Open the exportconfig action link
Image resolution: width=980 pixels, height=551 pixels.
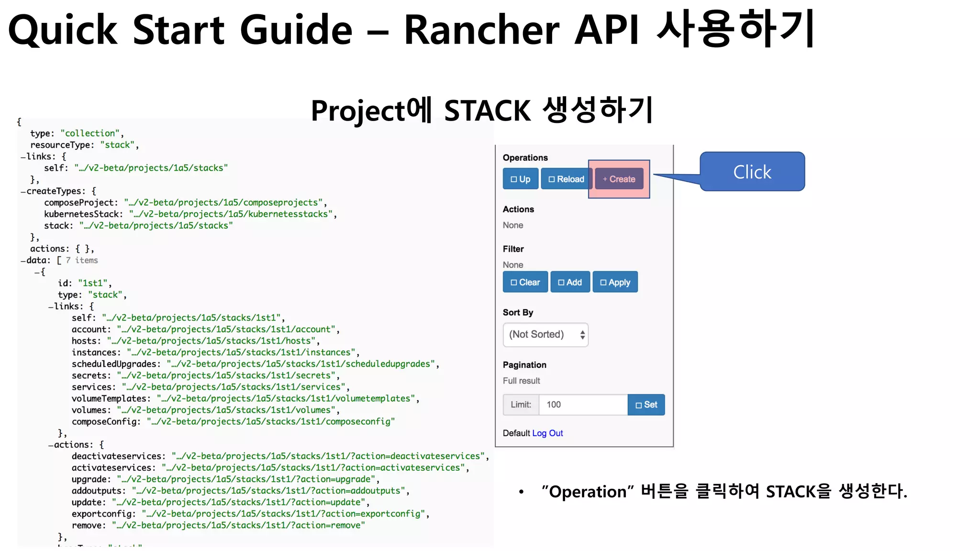pyautogui.click(x=283, y=514)
